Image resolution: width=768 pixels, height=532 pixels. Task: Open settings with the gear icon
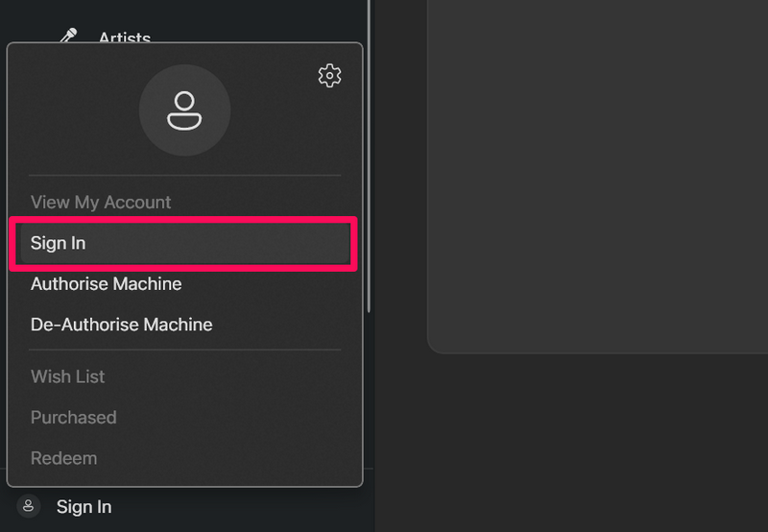pyautogui.click(x=329, y=76)
